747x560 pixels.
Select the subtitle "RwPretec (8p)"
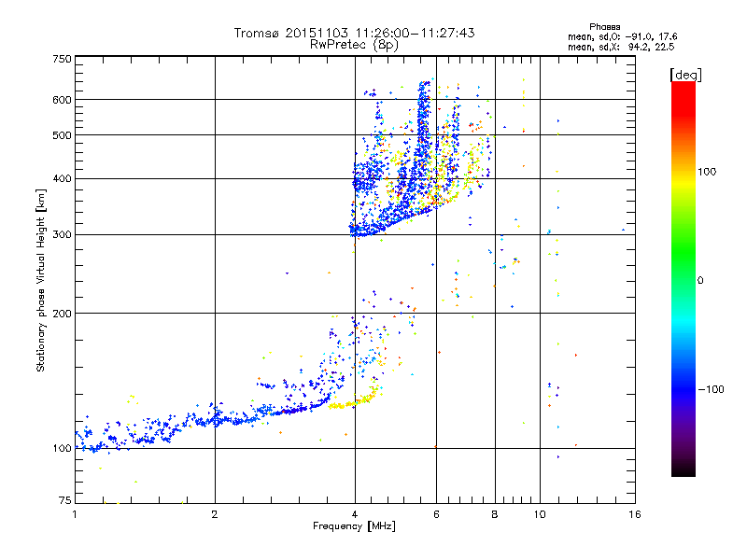[x=354, y=45]
